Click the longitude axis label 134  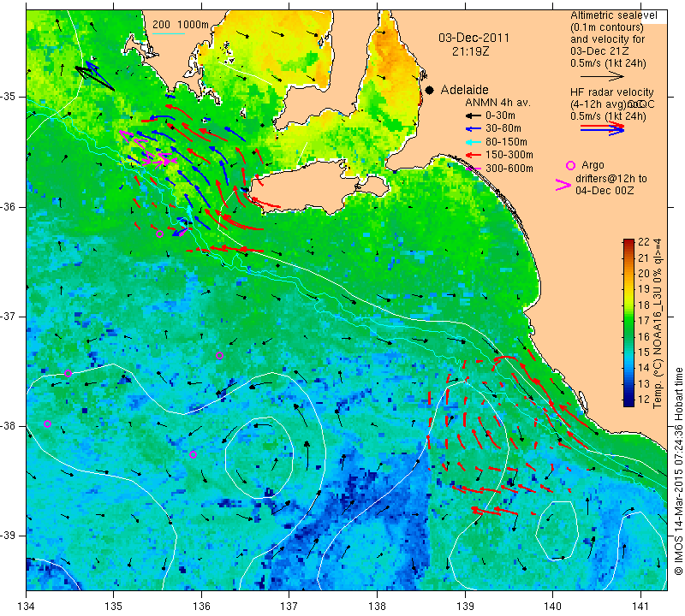tap(27, 606)
